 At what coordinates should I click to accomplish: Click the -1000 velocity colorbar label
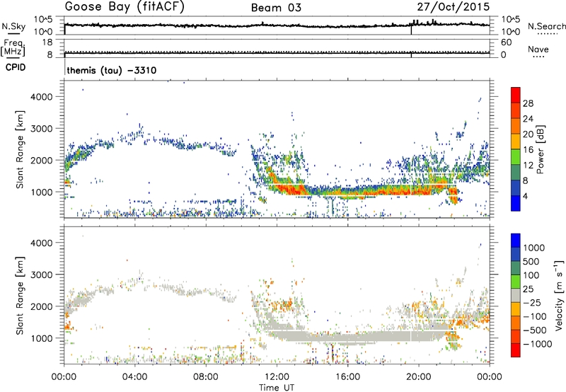pos(537,344)
